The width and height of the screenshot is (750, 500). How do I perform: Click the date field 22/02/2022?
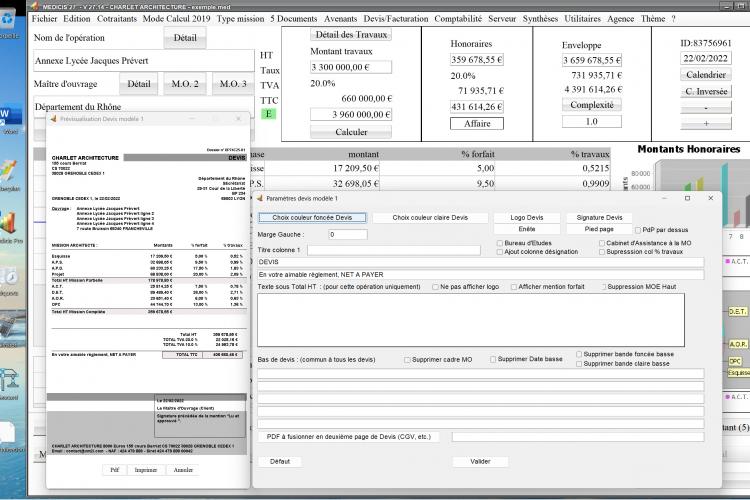click(706, 58)
